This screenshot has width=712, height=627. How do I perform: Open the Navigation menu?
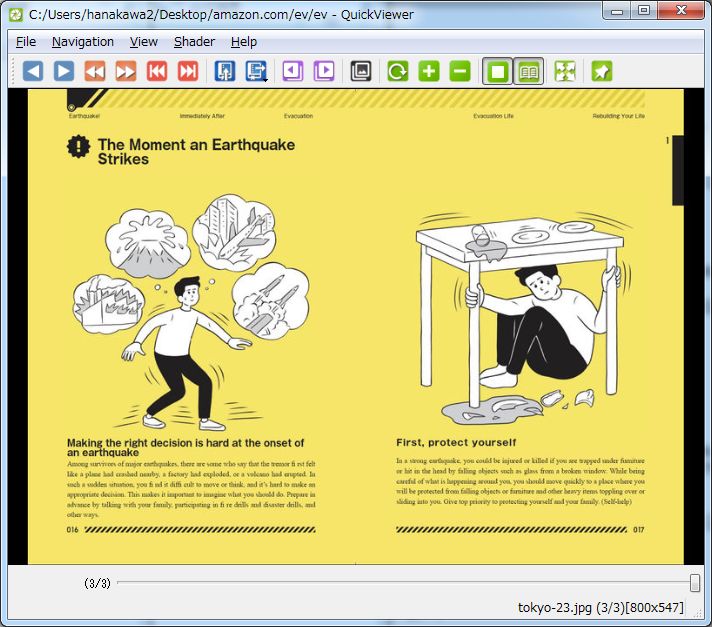(x=83, y=42)
